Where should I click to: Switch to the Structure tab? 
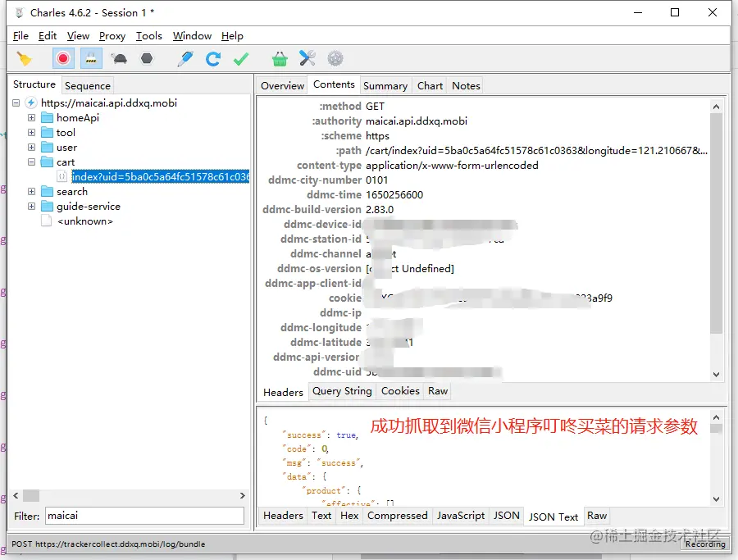[x=34, y=84]
